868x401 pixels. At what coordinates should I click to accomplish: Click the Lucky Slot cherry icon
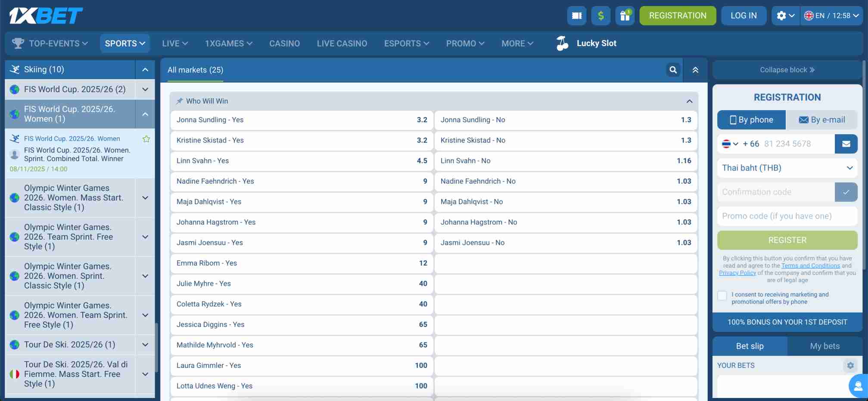[562, 43]
